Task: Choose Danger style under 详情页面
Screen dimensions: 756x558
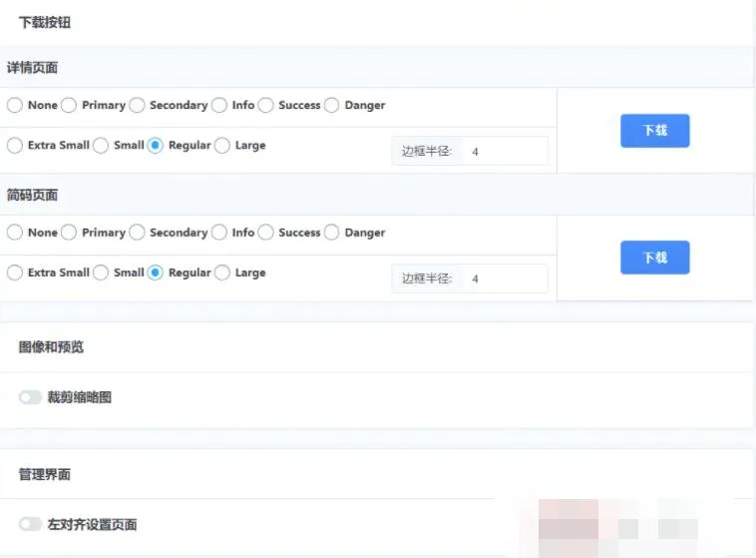Action: coord(332,105)
